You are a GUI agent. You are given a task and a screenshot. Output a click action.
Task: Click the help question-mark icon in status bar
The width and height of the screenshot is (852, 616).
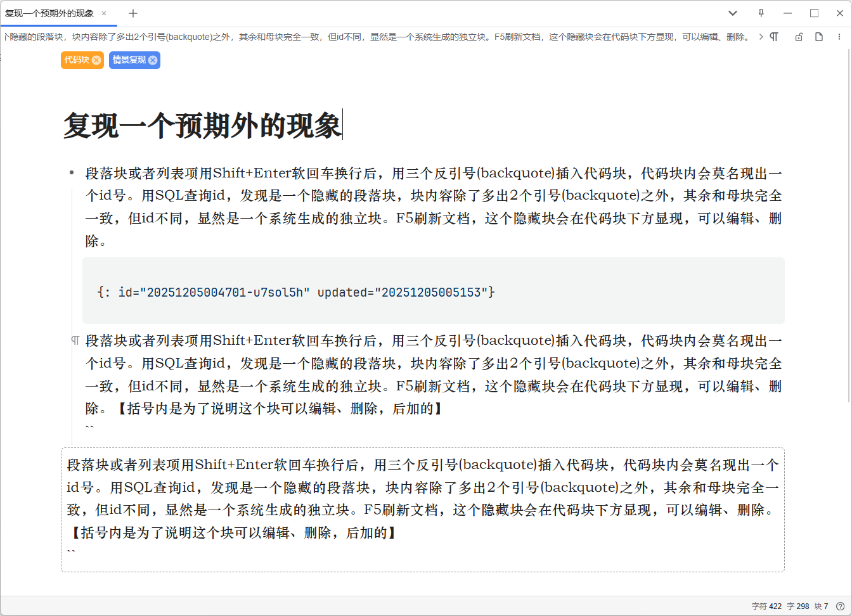(840, 606)
